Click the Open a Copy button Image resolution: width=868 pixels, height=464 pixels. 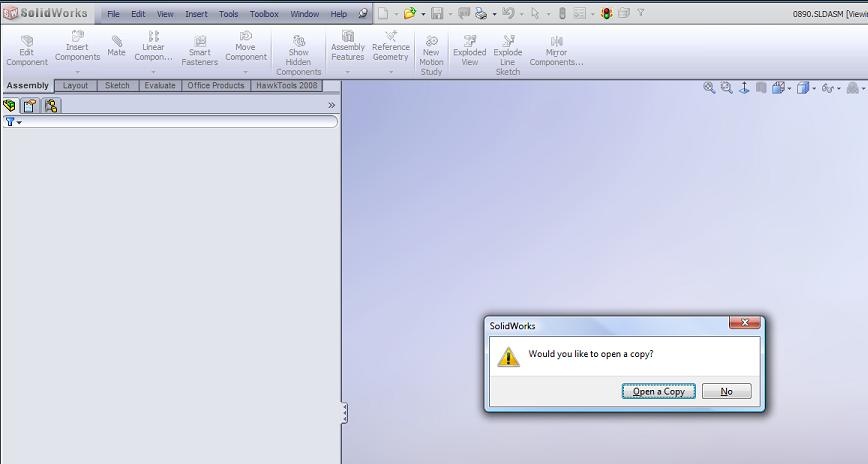pos(659,391)
